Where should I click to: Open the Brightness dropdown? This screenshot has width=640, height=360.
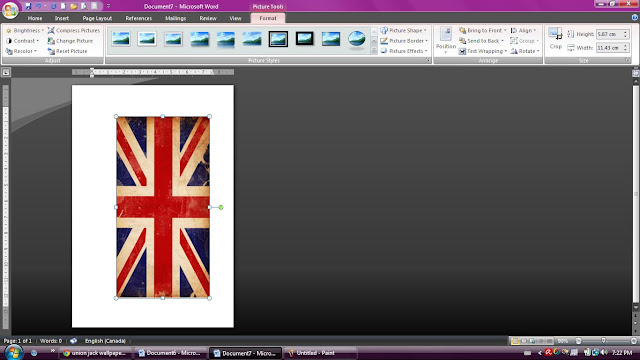point(24,31)
